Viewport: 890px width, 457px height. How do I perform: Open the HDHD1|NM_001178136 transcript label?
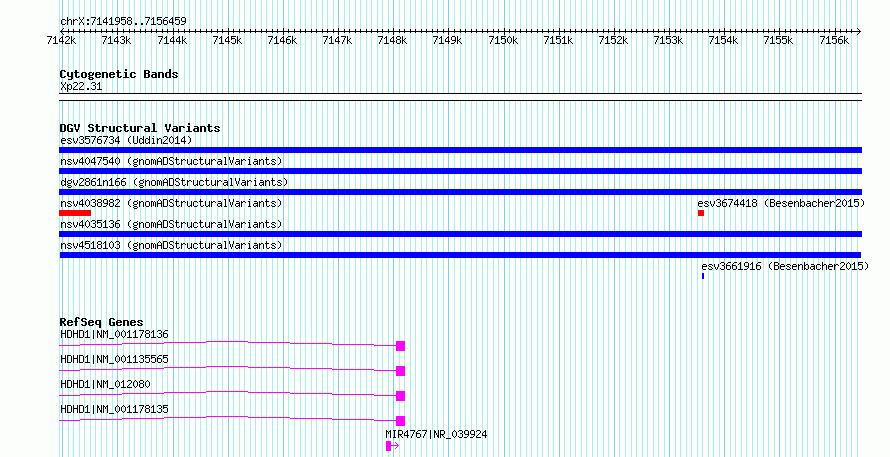[x=114, y=334]
